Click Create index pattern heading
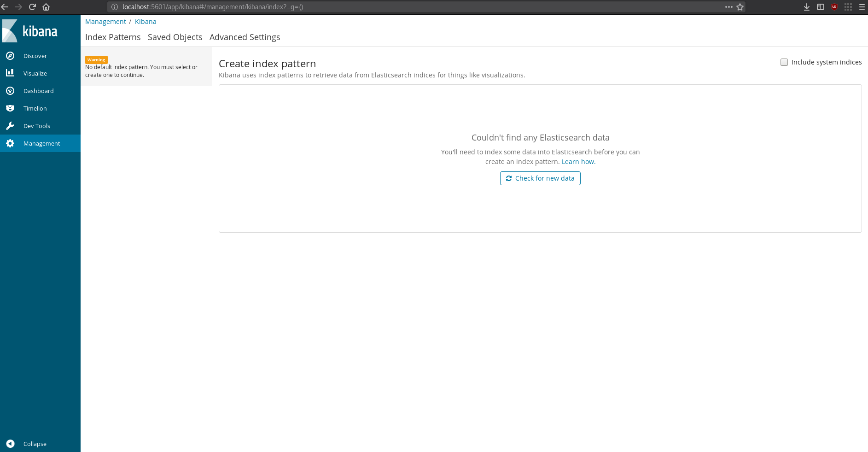This screenshot has height=452, width=868. coord(267,64)
